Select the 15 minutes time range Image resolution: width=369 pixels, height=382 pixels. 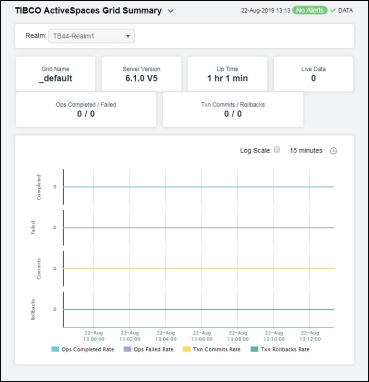[x=306, y=151]
